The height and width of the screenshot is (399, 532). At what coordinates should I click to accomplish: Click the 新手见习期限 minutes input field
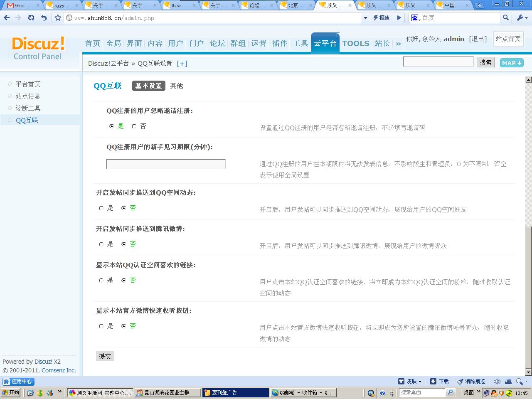tap(166, 164)
